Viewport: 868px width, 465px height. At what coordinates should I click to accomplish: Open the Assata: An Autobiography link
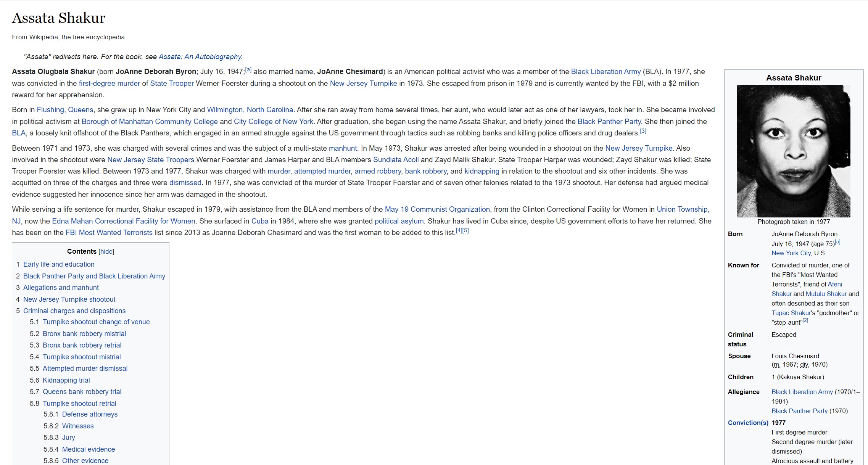(x=200, y=57)
